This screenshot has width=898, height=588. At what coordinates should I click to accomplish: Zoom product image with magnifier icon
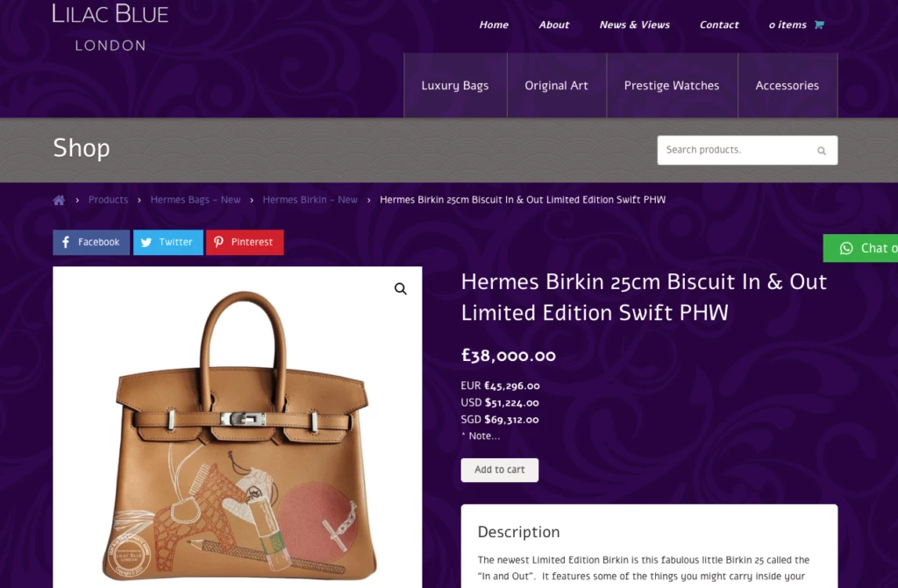coord(401,289)
